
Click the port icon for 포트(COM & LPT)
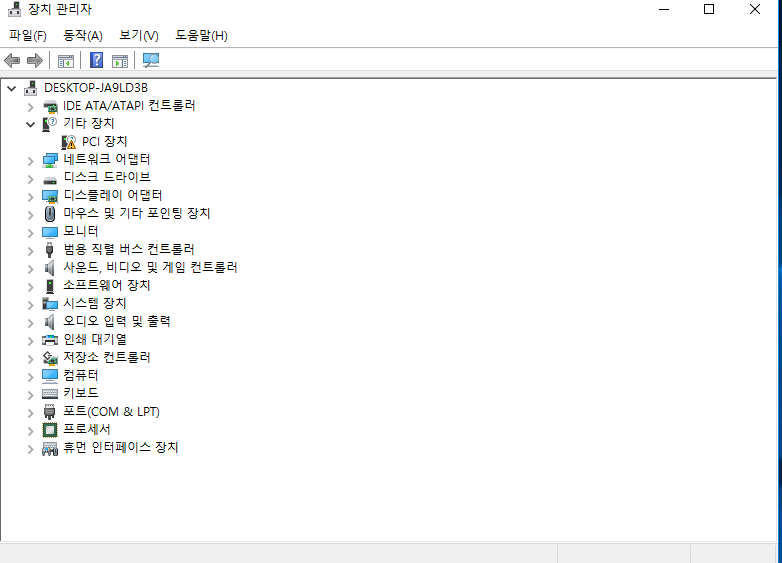49,412
